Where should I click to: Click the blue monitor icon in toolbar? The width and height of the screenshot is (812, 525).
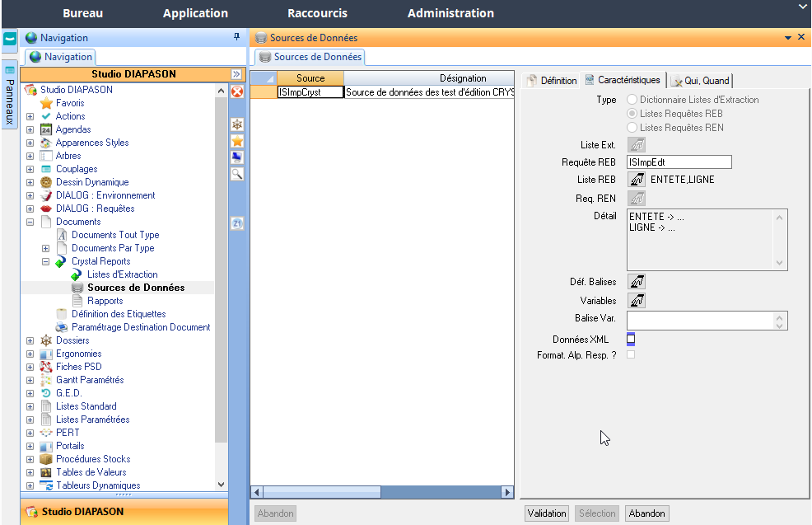point(237,157)
